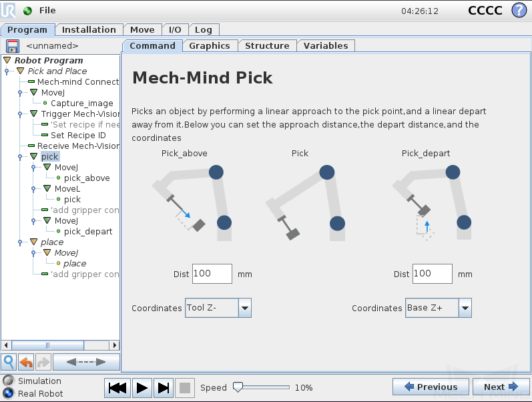
Task: Open the Log tab
Action: coord(204,30)
